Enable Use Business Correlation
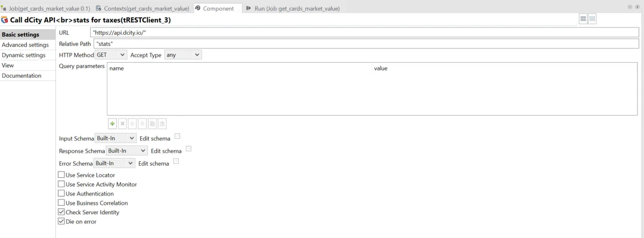The width and height of the screenshot is (644, 238). [61, 203]
